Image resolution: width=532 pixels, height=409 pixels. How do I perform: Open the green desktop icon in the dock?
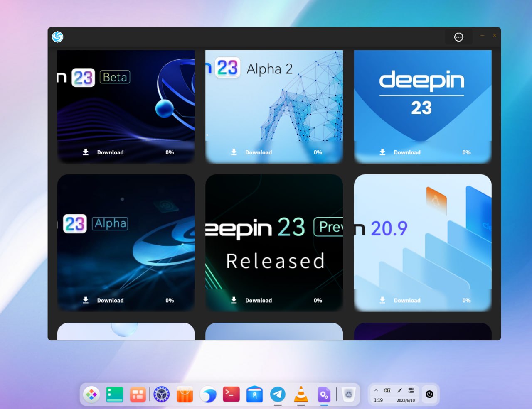115,394
